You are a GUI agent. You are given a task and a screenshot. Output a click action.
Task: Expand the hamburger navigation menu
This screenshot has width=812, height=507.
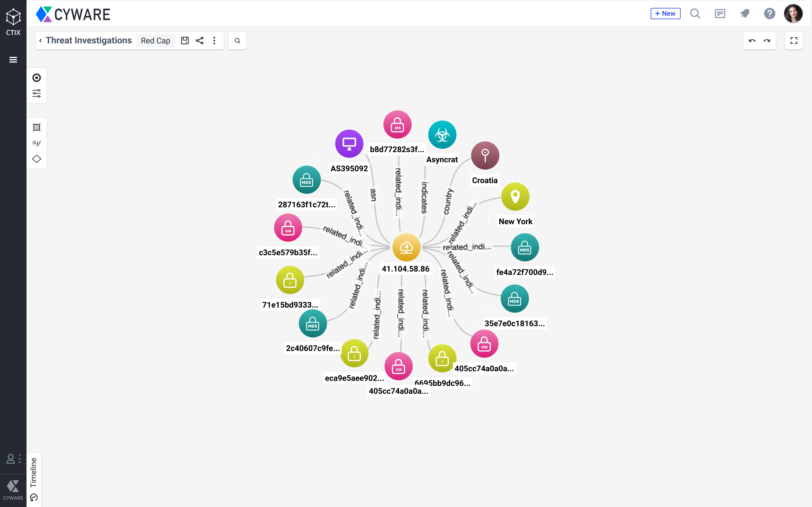(13, 60)
